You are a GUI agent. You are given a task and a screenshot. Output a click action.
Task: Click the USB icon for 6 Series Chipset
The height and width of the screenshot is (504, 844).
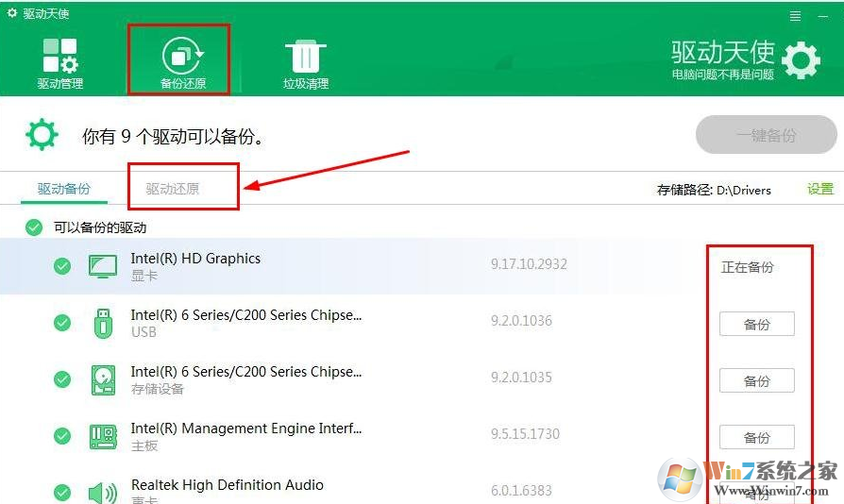coord(103,324)
